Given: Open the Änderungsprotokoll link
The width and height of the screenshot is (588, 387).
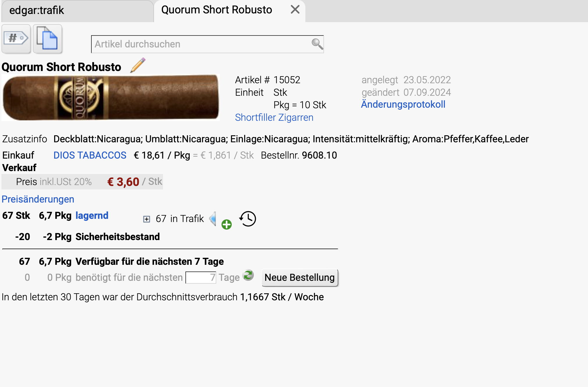Looking at the screenshot, I should [403, 104].
